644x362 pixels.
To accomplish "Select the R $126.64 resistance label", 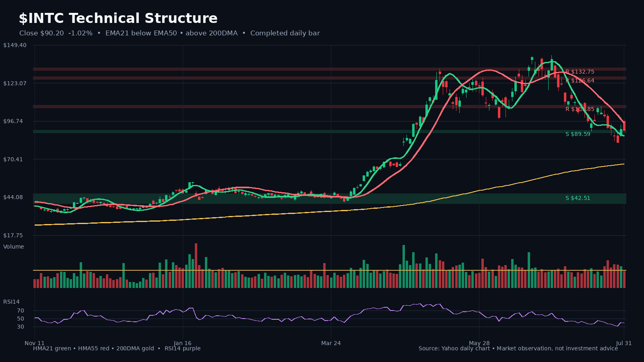I will (580, 81).
